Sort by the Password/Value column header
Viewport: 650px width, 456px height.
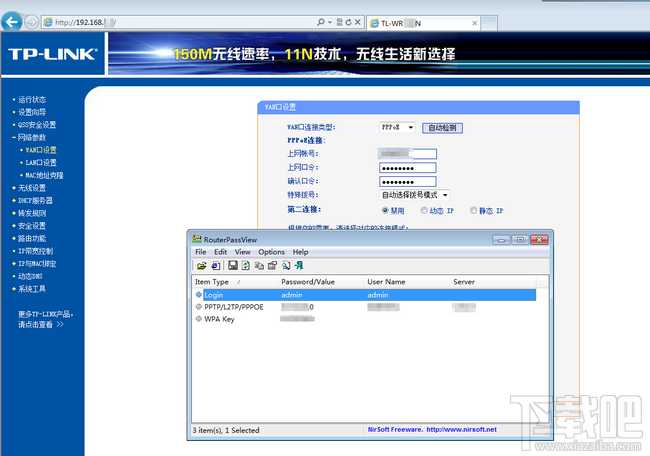tap(308, 282)
